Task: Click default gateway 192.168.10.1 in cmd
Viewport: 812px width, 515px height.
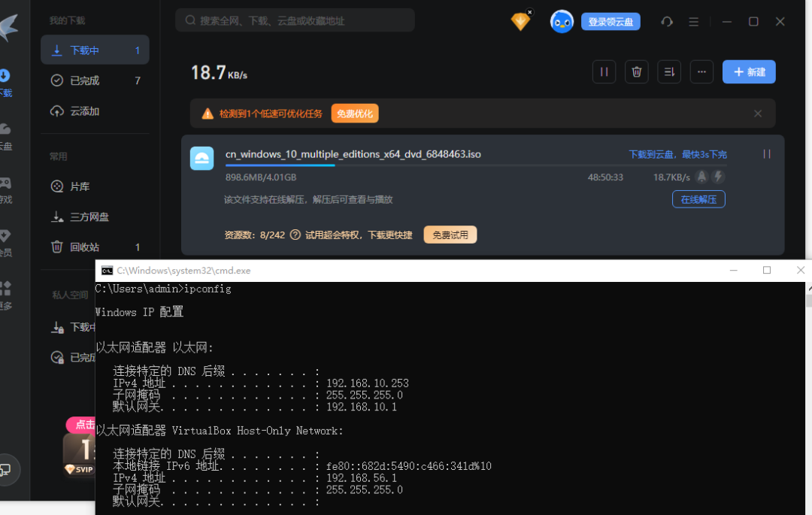Action: pos(361,407)
